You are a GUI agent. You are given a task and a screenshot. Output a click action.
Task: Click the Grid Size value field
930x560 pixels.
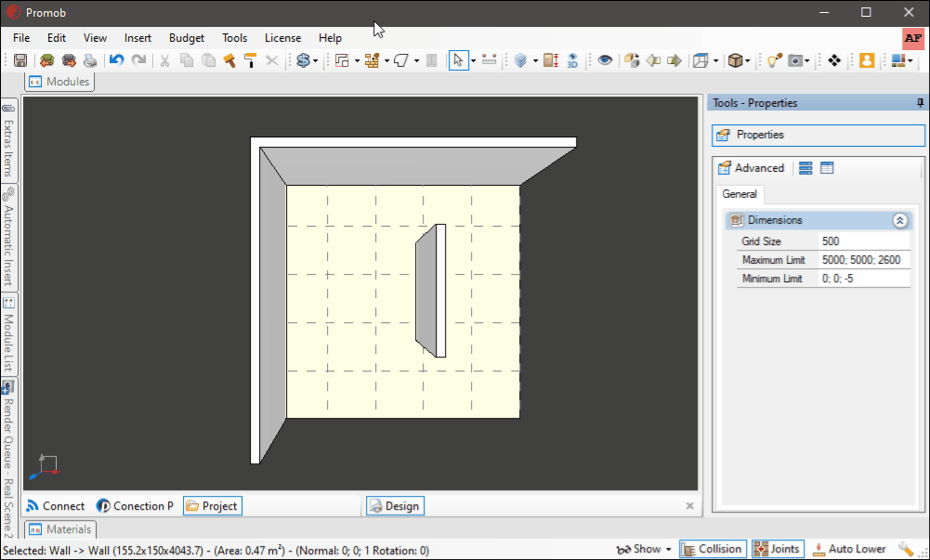tap(864, 241)
